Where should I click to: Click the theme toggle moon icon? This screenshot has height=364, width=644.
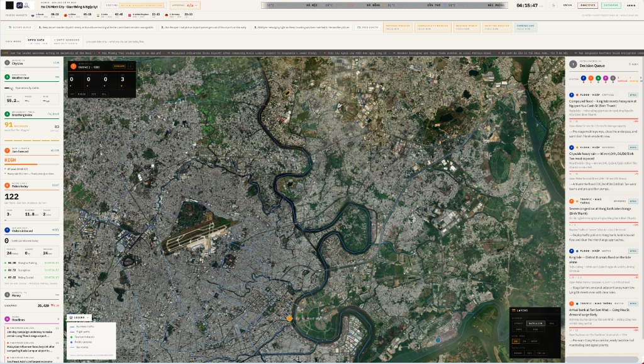pyautogui.click(x=553, y=5)
